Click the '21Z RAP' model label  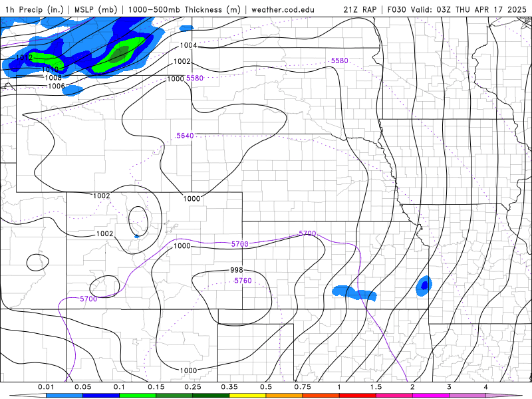(360, 9)
